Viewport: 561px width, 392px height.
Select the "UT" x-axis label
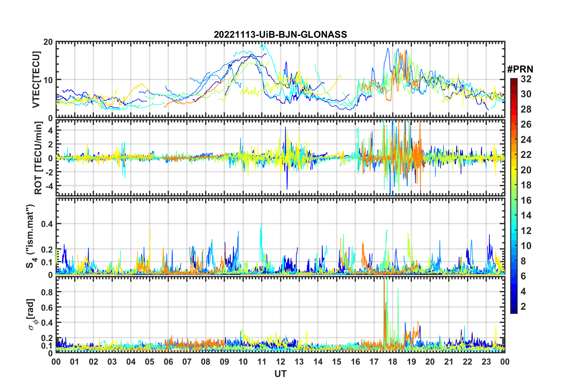280,374
